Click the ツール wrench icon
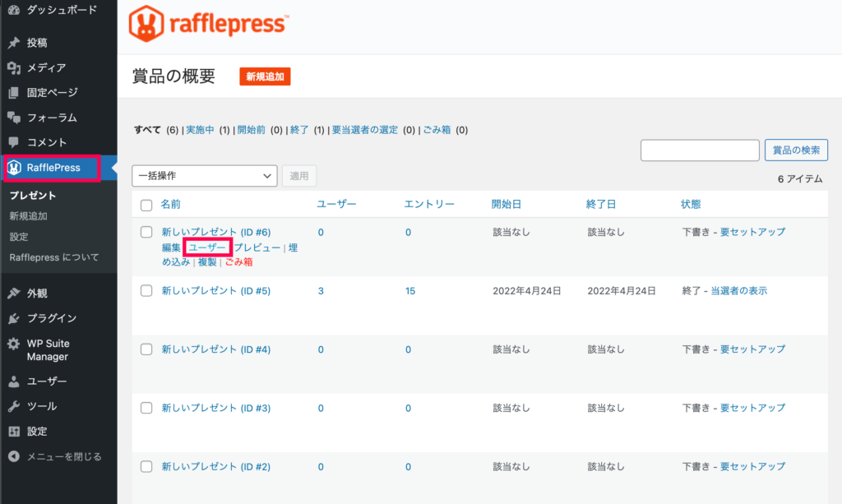842x504 pixels. (14, 406)
